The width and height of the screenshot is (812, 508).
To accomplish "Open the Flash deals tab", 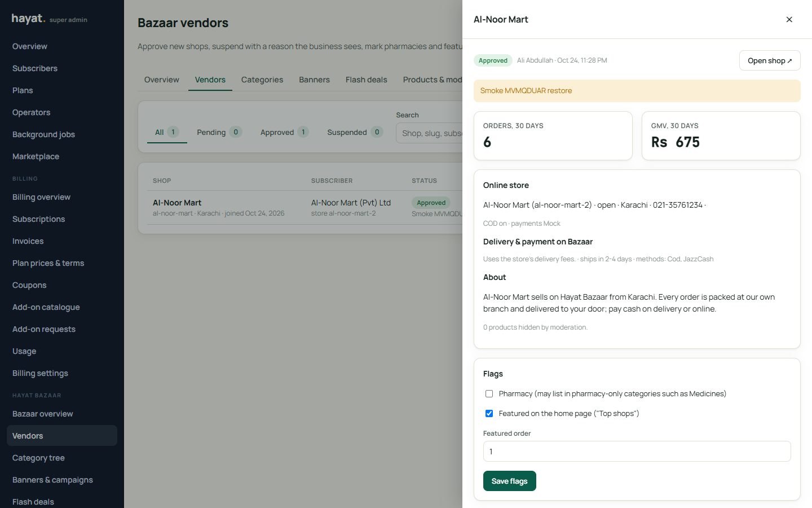I will [366, 80].
